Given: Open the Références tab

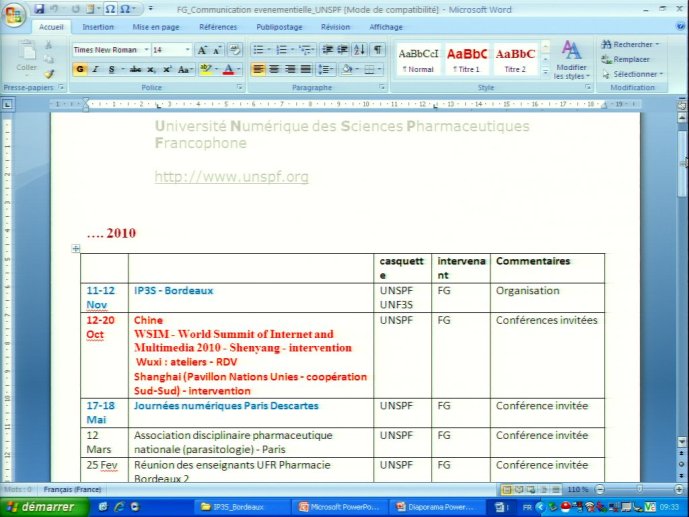Looking at the screenshot, I should pos(218,27).
